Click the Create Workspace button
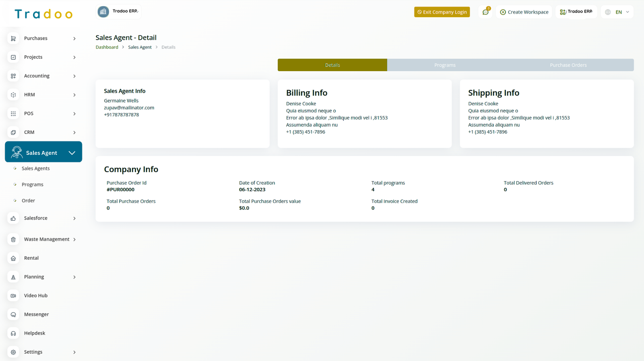644x361 pixels. 524,12
